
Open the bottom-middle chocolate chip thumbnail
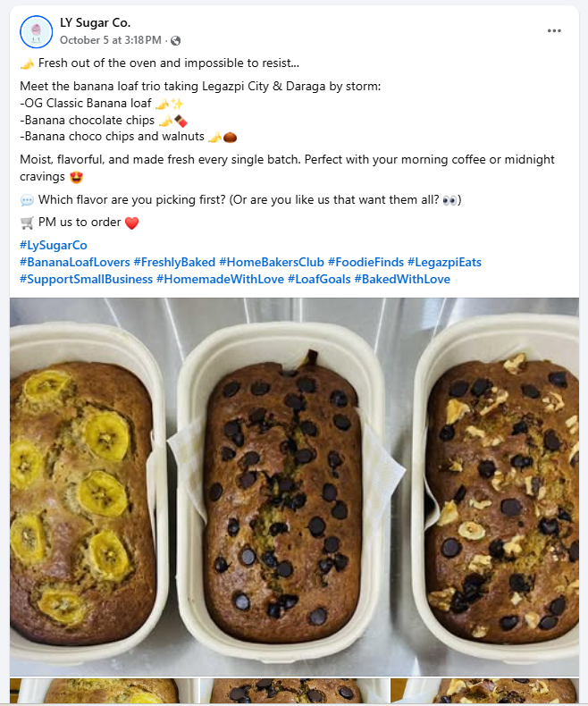coord(293,692)
